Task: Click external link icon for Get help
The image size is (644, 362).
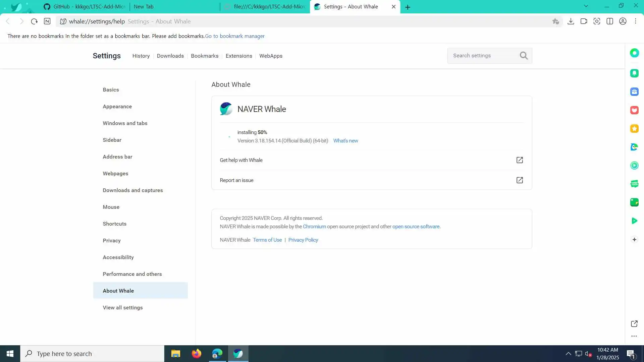Action: coord(520,160)
